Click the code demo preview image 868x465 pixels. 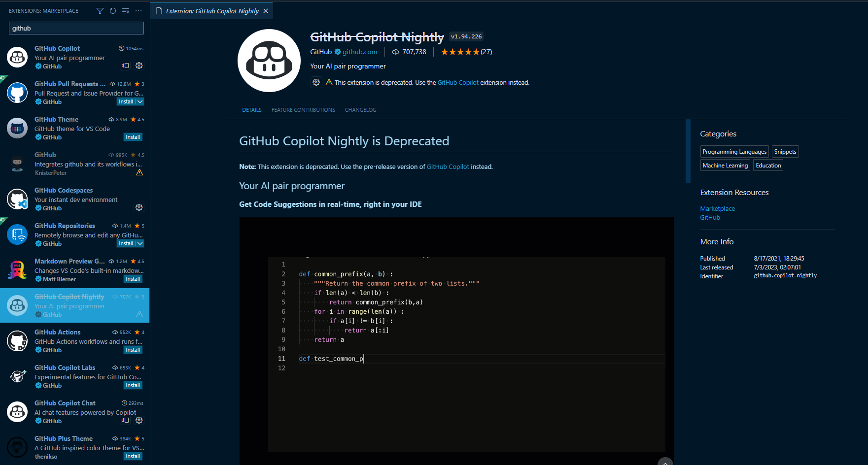[x=456, y=341]
